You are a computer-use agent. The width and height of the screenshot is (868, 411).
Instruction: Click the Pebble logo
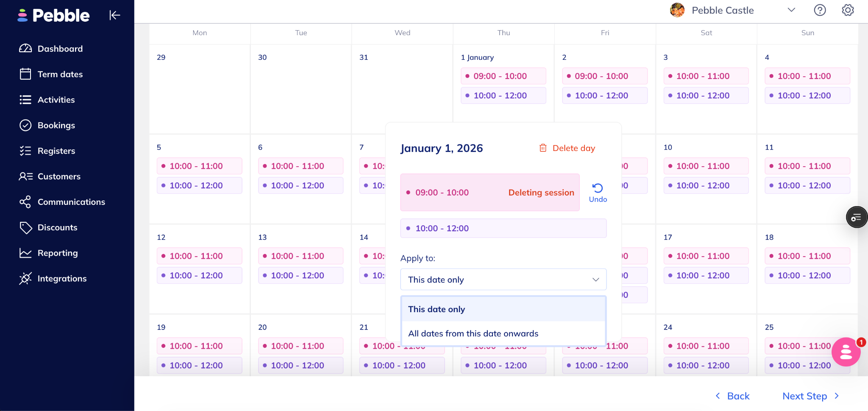(x=54, y=16)
